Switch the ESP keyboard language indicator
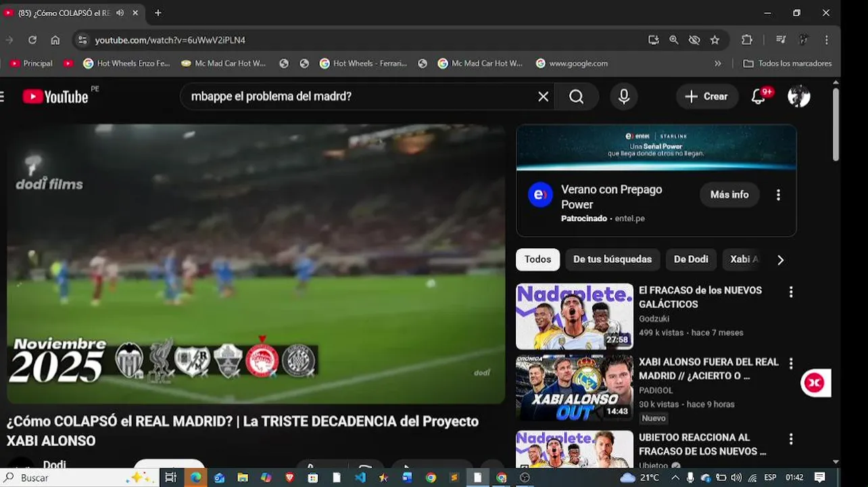This screenshot has width=868, height=487. [770, 478]
